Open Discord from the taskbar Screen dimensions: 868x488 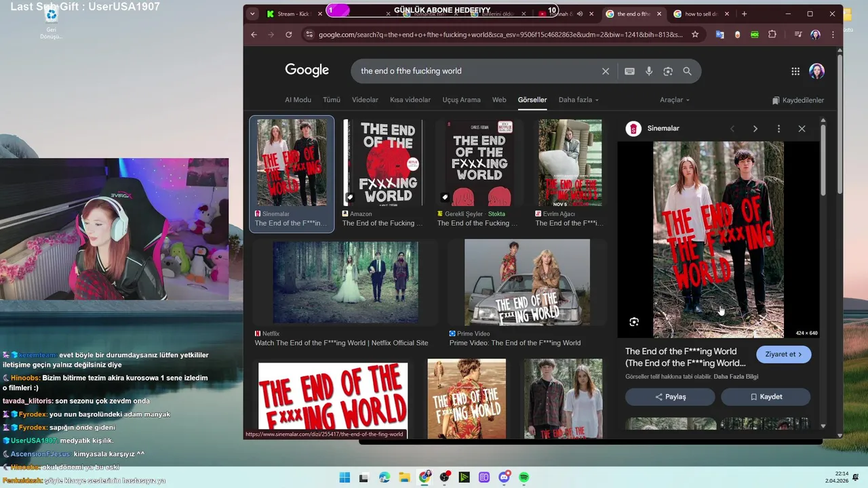coord(504,477)
